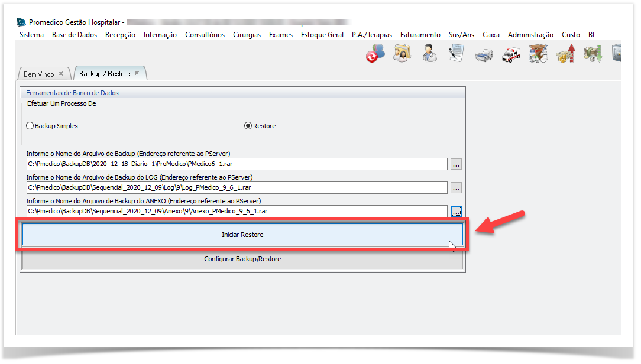Image resolution: width=641 pixels, height=364 pixels.
Task: Select the Restore radio option
Action: click(x=248, y=126)
